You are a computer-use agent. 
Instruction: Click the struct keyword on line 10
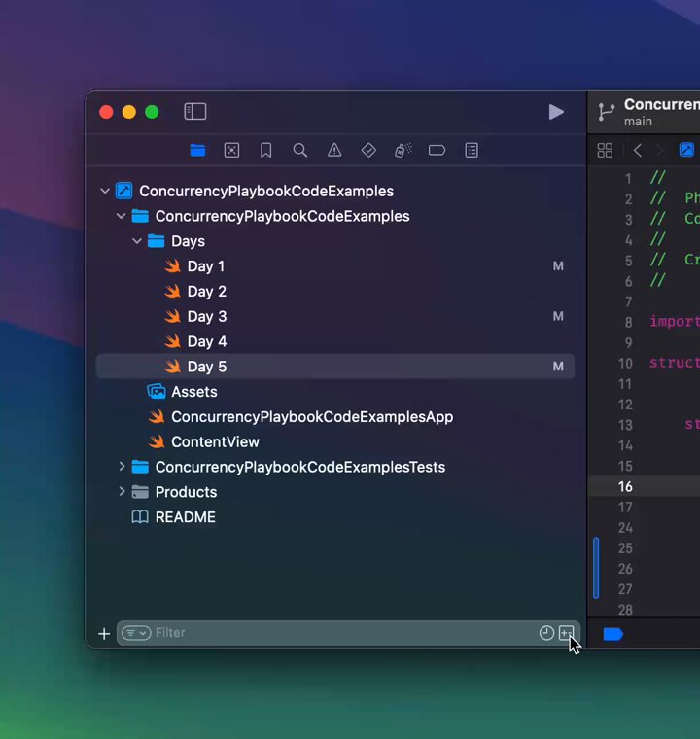pyautogui.click(x=675, y=363)
